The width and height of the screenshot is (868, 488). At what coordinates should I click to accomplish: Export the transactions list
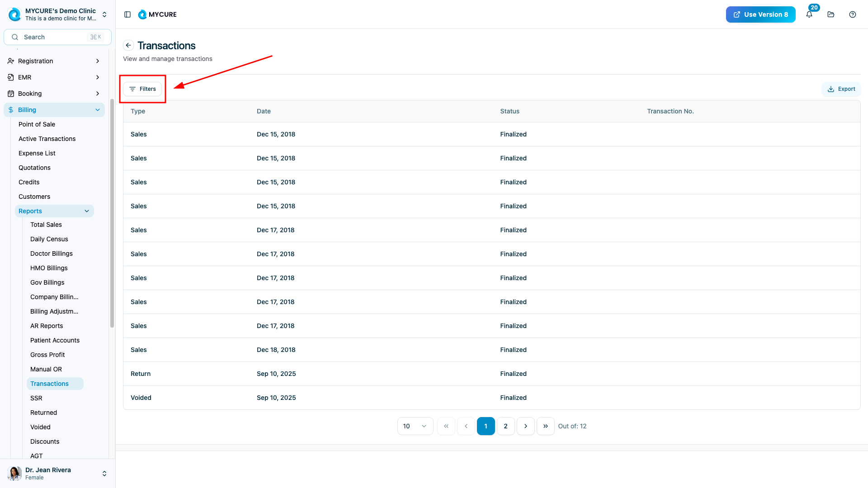[841, 89]
